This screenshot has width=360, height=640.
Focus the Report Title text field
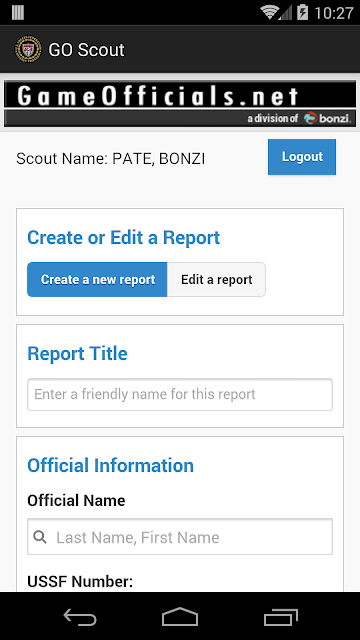tap(180, 394)
